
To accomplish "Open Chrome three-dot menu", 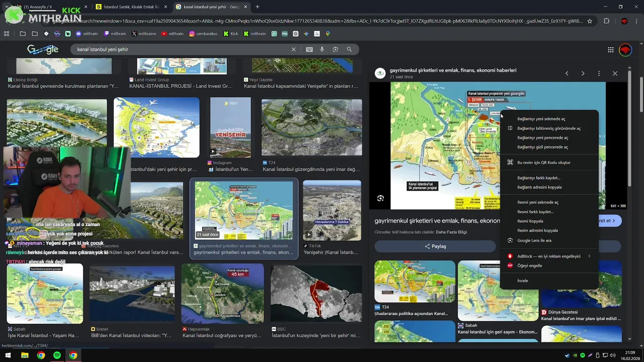I will coord(637,21).
